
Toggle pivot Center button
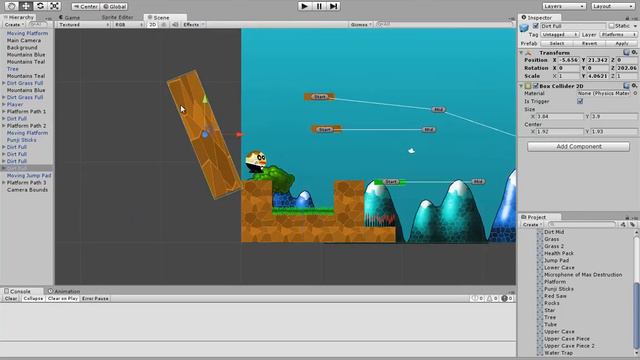pos(86,7)
